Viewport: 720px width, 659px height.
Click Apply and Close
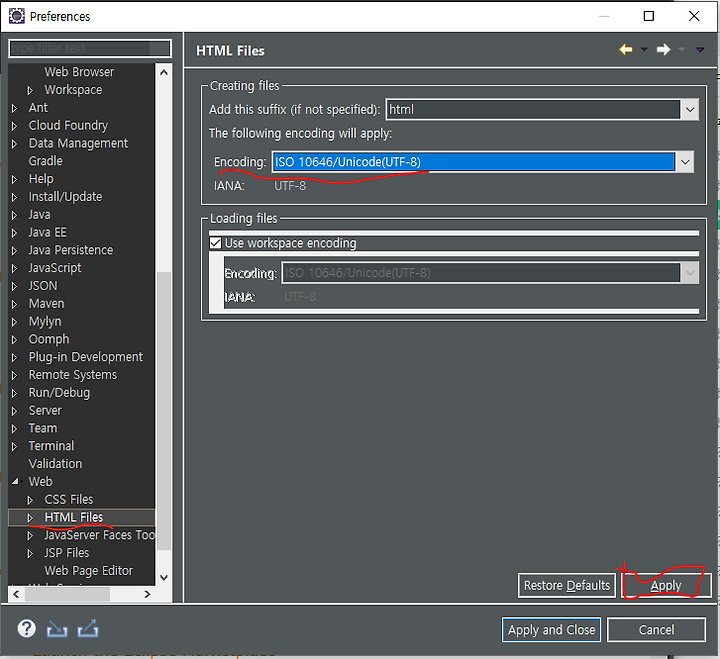pyautogui.click(x=551, y=630)
